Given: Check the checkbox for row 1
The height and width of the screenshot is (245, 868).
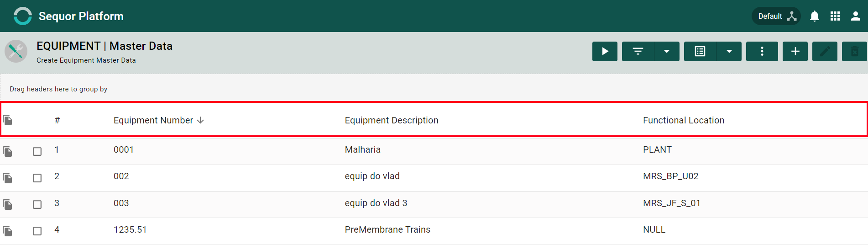Looking at the screenshot, I should click(x=37, y=151).
